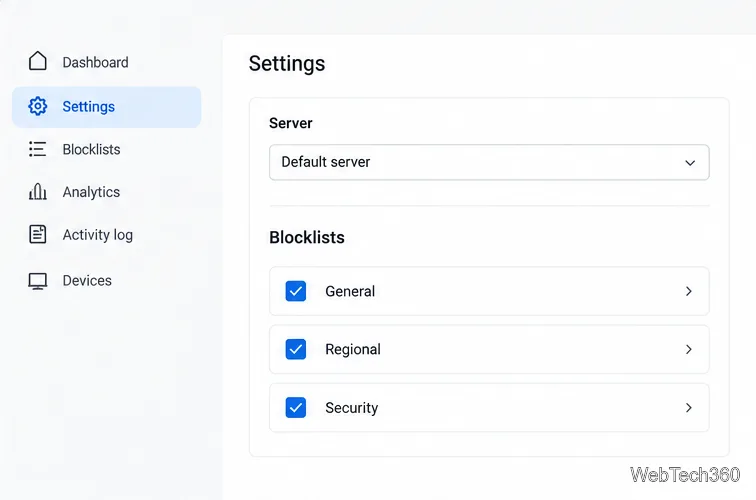756x500 pixels.
Task: Click the Server section label
Action: (x=291, y=123)
